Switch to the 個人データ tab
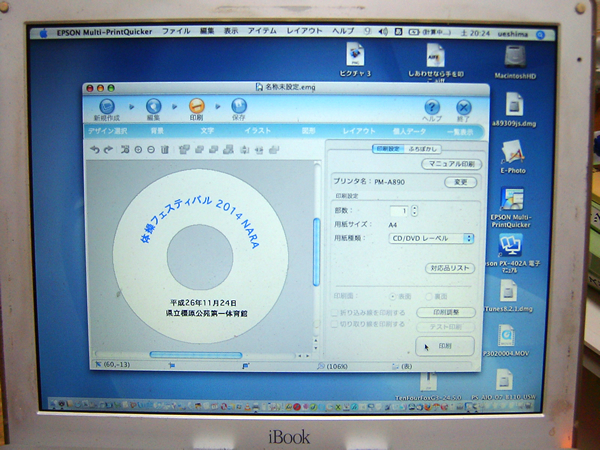This screenshot has width=600, height=450. (409, 132)
